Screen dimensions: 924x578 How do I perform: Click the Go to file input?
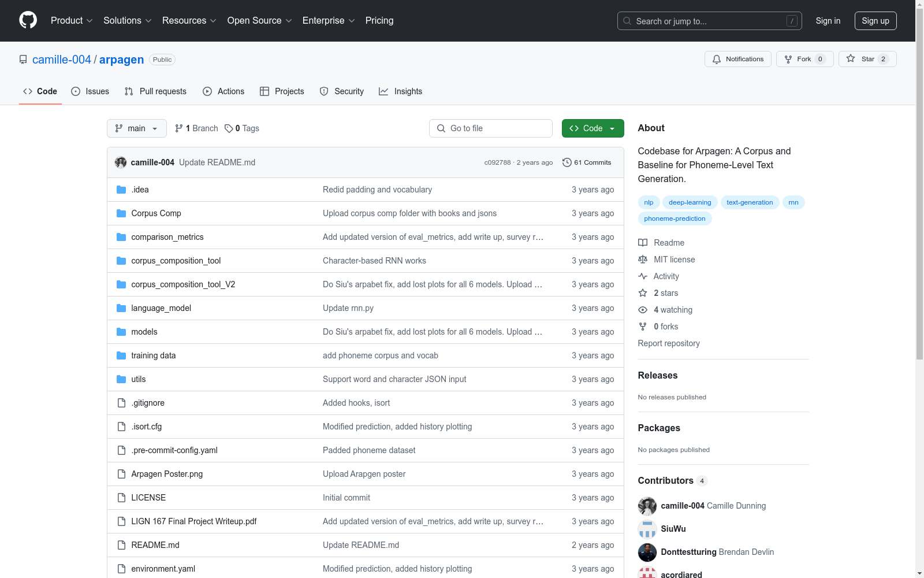pos(491,128)
